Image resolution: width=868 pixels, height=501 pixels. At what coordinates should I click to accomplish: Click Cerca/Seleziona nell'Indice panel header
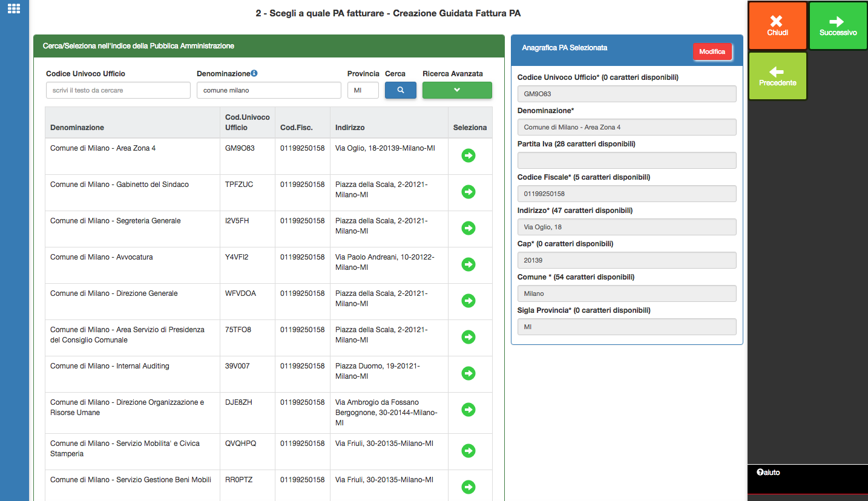pyautogui.click(x=269, y=46)
